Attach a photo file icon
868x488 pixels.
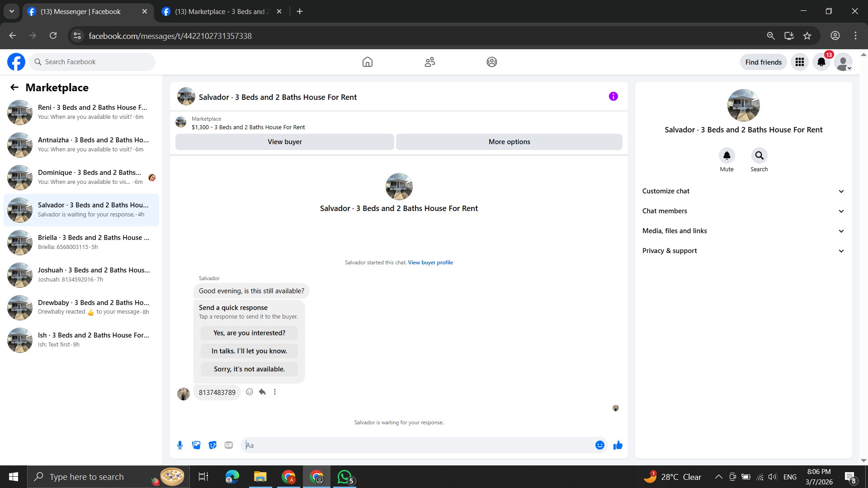coord(196,445)
